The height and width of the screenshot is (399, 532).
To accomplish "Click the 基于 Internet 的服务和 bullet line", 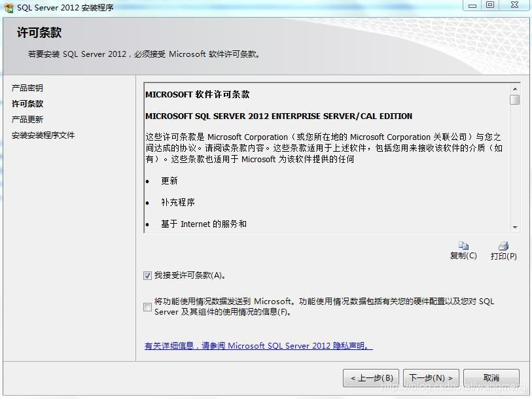I will (204, 224).
